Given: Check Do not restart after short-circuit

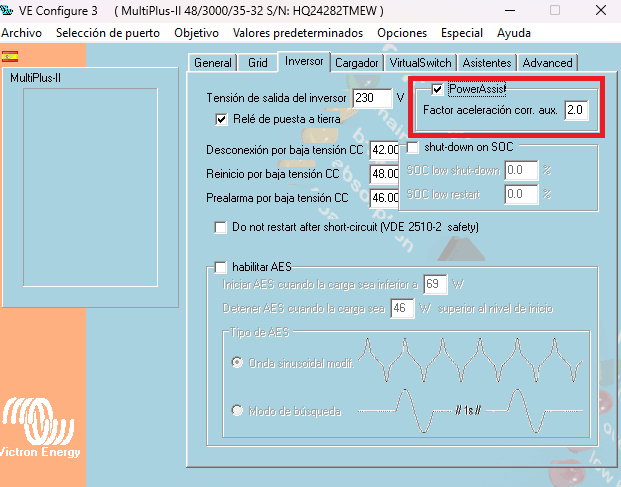Looking at the screenshot, I should (x=220, y=228).
